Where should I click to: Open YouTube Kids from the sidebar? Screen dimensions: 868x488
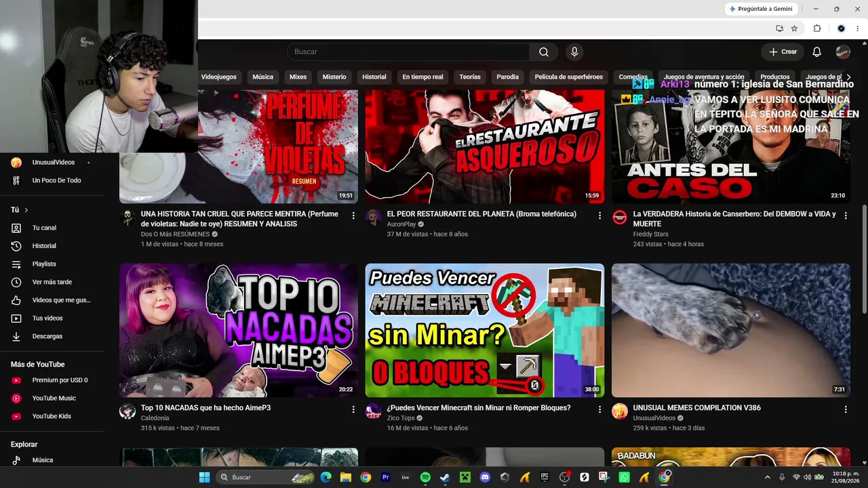[52, 416]
